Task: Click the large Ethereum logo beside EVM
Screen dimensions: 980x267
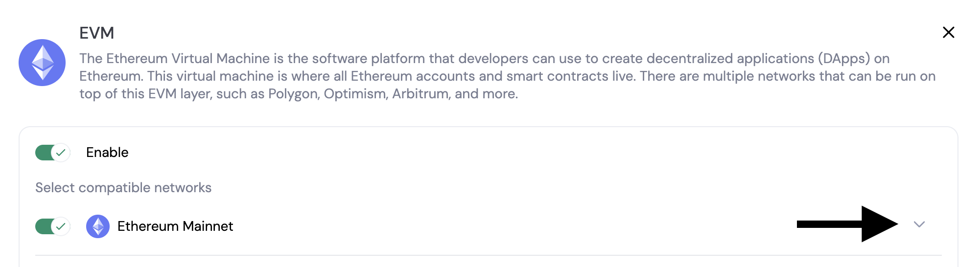Action: 42,63
